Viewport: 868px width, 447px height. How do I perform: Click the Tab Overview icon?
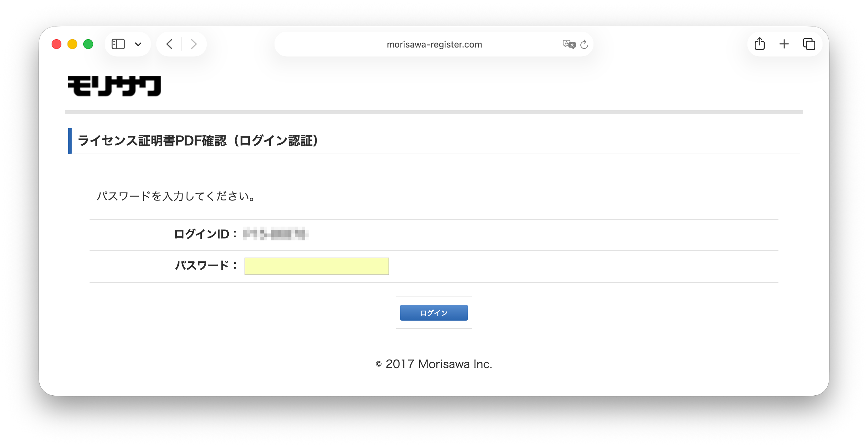[x=809, y=44]
